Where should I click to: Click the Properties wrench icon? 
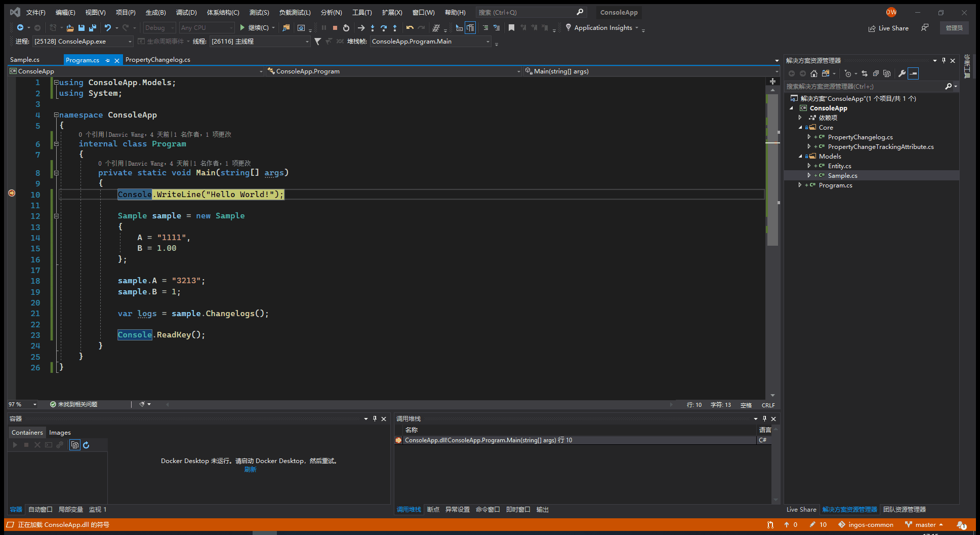pos(902,73)
